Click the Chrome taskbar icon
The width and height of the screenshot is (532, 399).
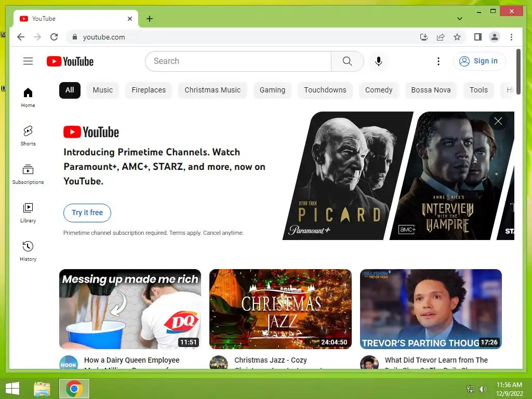pos(74,389)
